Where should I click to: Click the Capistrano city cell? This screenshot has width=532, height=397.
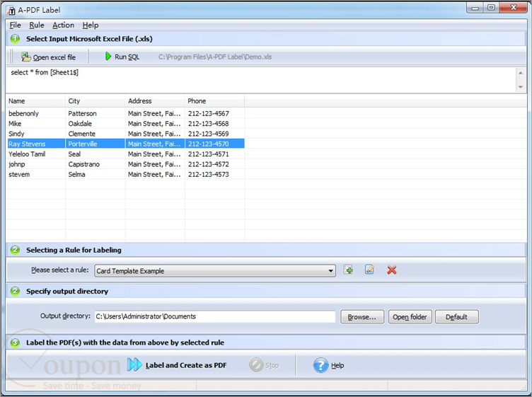(83, 164)
